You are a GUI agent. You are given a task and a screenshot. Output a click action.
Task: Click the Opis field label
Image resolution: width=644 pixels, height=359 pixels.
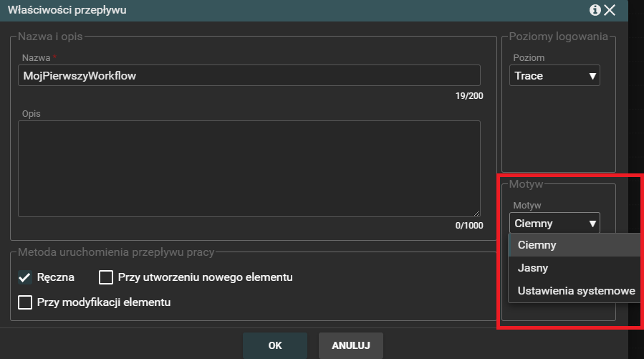tap(30, 113)
